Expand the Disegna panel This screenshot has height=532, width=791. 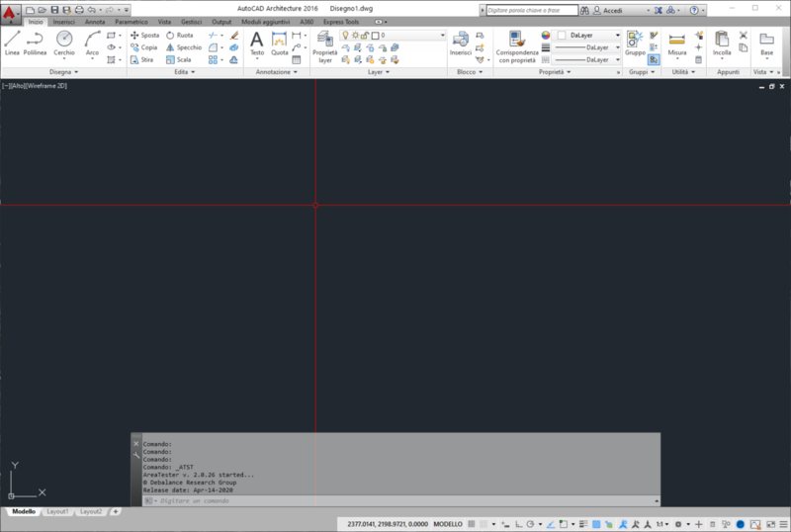point(63,72)
